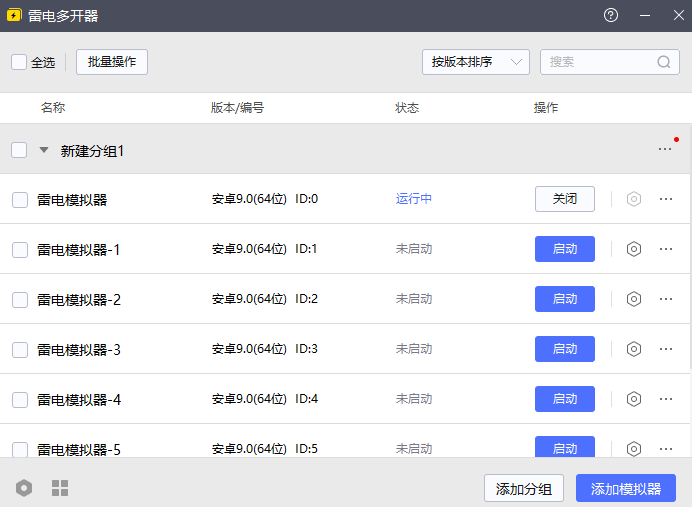Open multi-instance settings at bottom left

[x=24, y=488]
